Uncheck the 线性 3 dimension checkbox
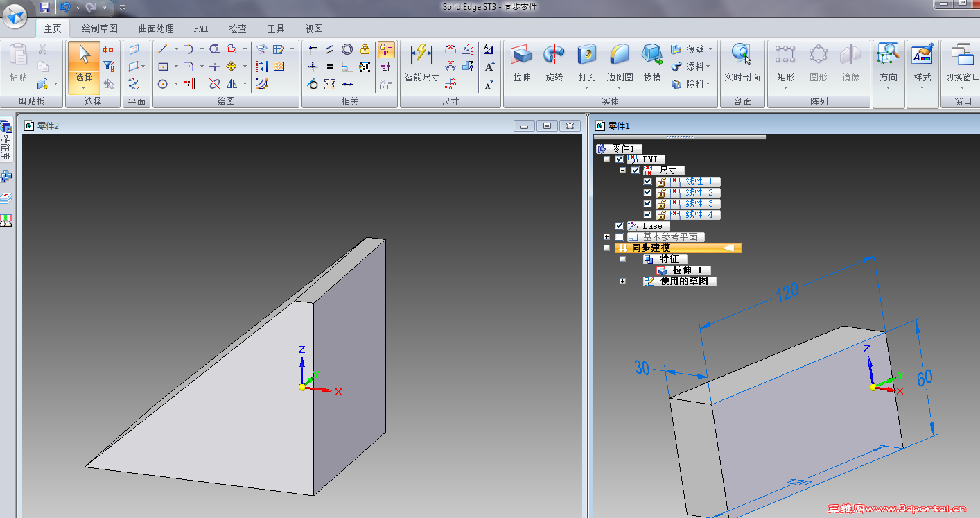 [648, 204]
